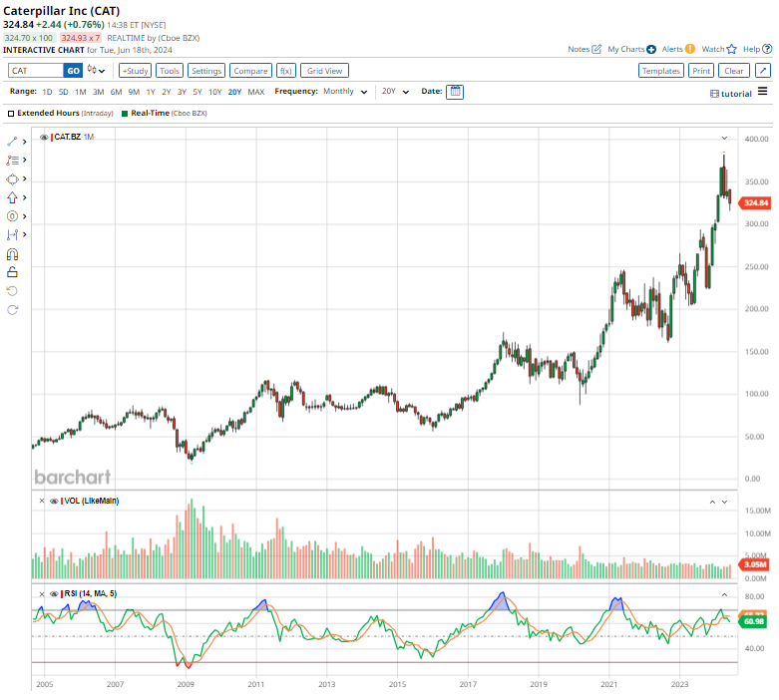This screenshot has width=779, height=700.
Task: Open the 20Y period dropdown
Action: (396, 92)
